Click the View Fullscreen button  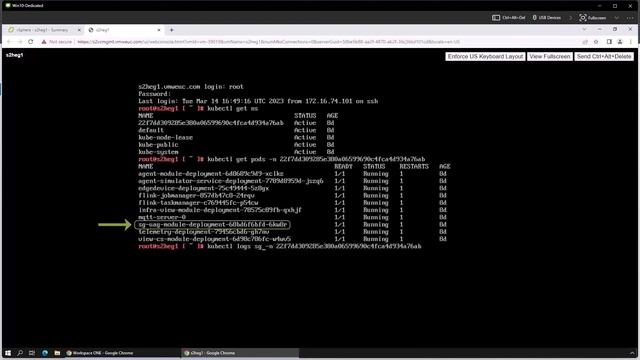pyautogui.click(x=549, y=57)
